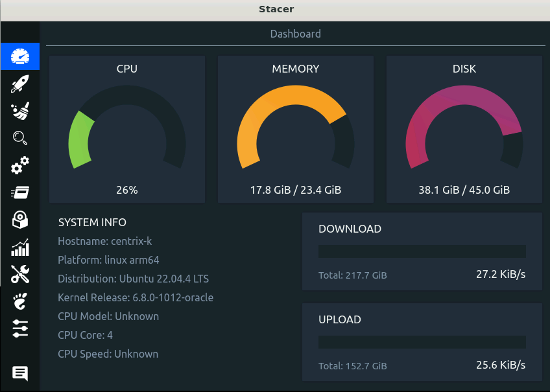This screenshot has width=550, height=392.
Task: Click the UPLOAD heading
Action: pos(340,319)
